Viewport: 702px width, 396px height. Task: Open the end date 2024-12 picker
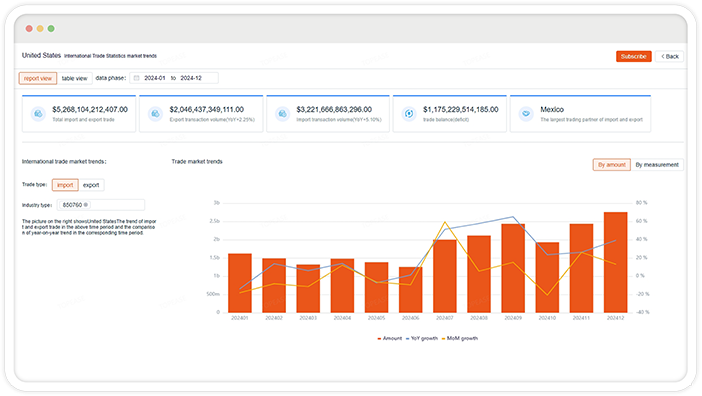point(191,78)
